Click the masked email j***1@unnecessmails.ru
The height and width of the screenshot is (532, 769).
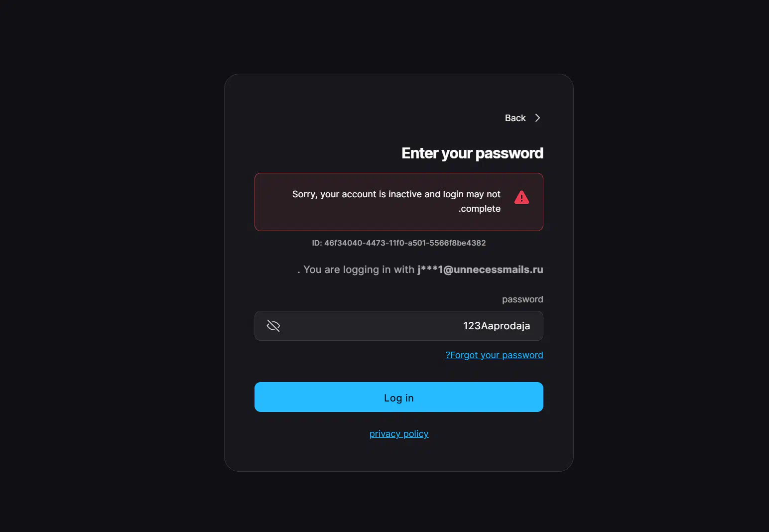coord(480,269)
